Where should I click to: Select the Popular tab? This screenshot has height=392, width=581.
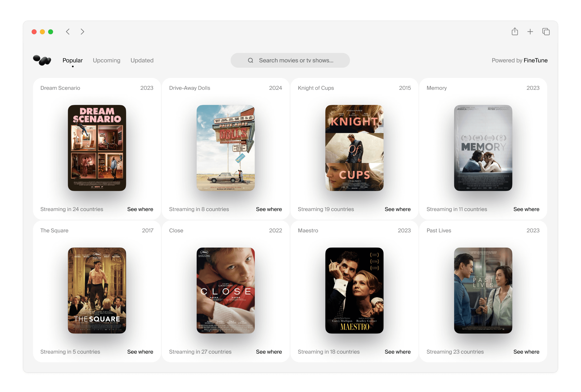pyautogui.click(x=73, y=60)
